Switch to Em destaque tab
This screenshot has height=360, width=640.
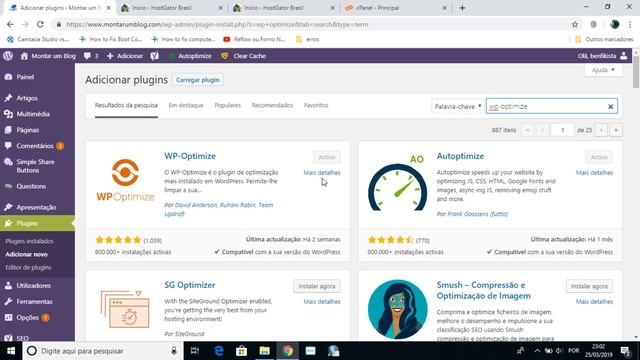[x=186, y=105]
